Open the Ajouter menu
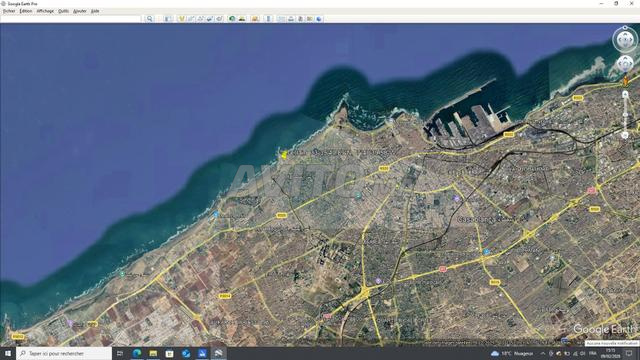Screen dimensions: 640x360 pos(80,11)
